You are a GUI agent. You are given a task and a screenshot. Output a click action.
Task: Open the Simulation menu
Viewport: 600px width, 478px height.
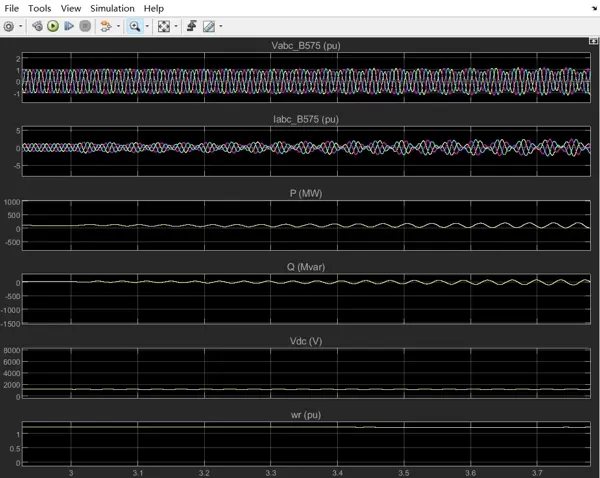(x=112, y=8)
